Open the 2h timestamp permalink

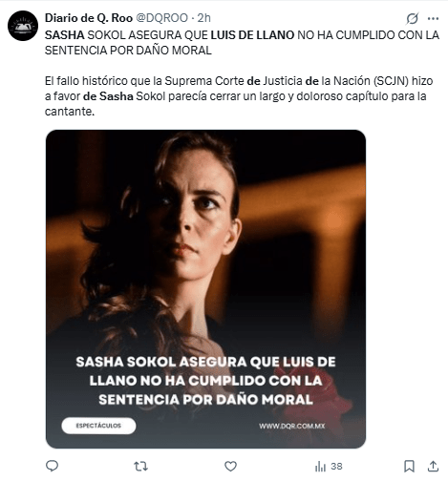click(x=203, y=18)
